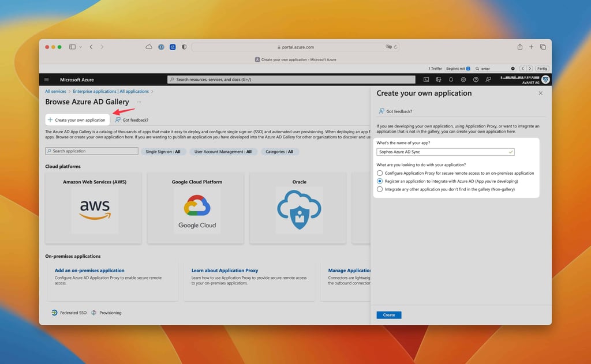Click the Microsoft Azure home label
This screenshot has height=364, width=591.
tap(77, 80)
